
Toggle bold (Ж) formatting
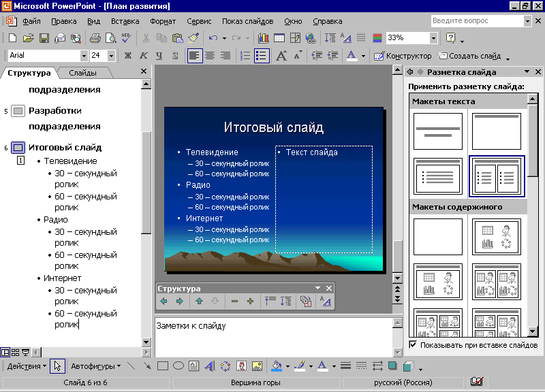pos(128,56)
